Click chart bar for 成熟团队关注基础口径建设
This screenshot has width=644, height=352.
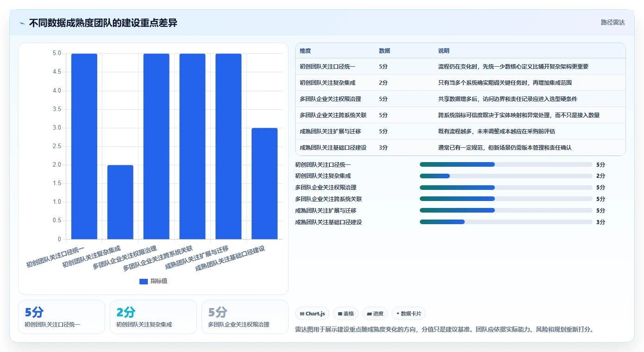click(265, 184)
